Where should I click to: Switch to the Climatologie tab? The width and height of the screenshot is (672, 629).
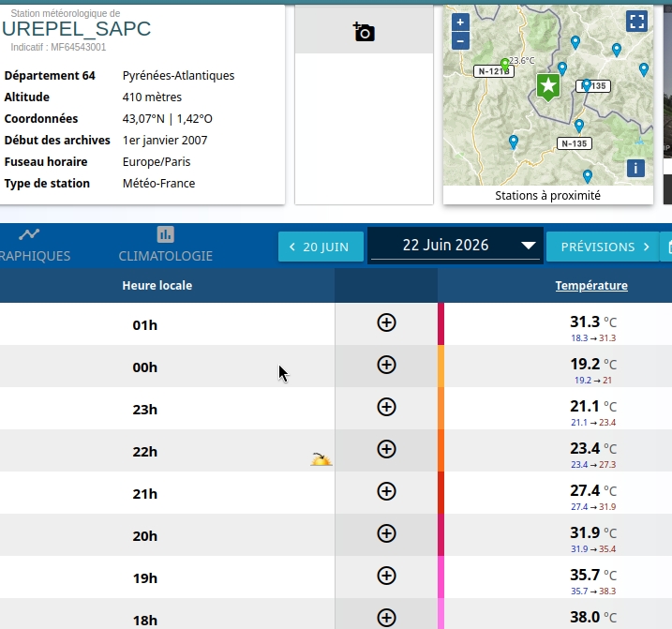166,245
